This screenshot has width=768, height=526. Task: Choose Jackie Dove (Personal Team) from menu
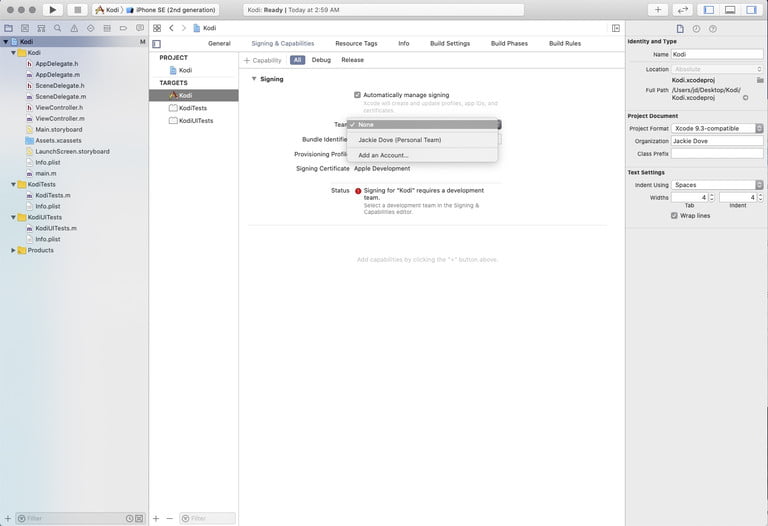399,140
